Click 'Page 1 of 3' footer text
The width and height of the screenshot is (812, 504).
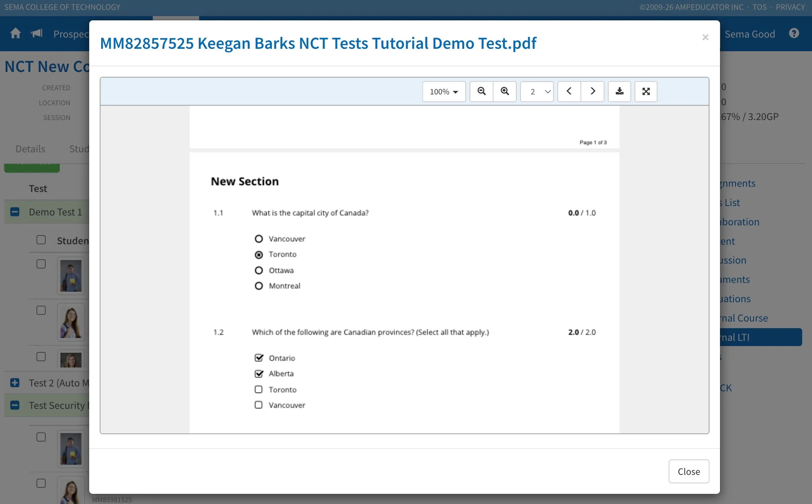(x=593, y=142)
